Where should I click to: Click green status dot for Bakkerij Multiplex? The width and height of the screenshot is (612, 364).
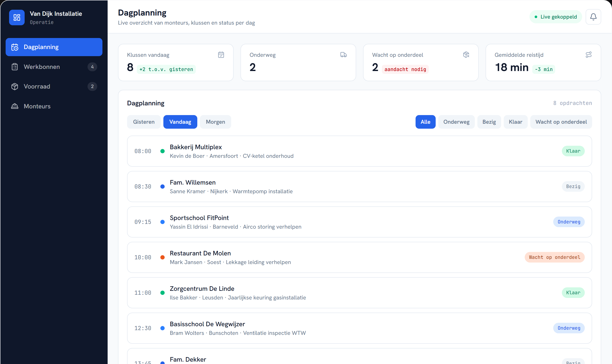point(162,151)
